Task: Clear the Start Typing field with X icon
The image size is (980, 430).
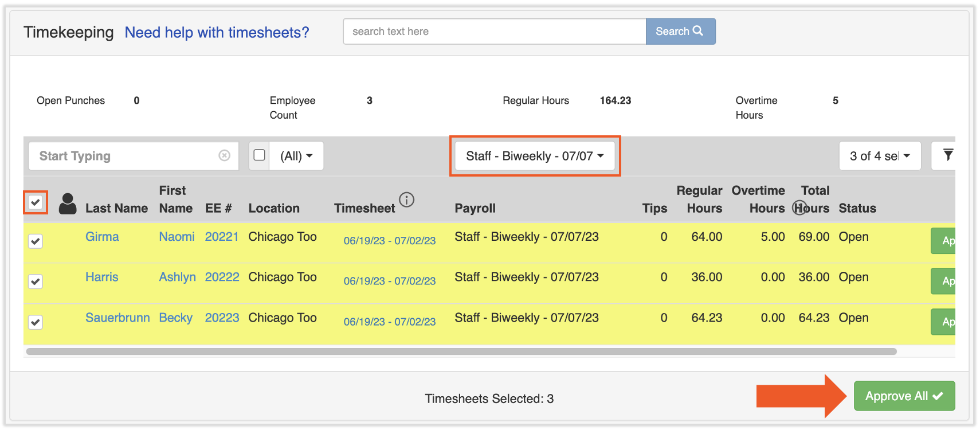Action: [x=225, y=156]
